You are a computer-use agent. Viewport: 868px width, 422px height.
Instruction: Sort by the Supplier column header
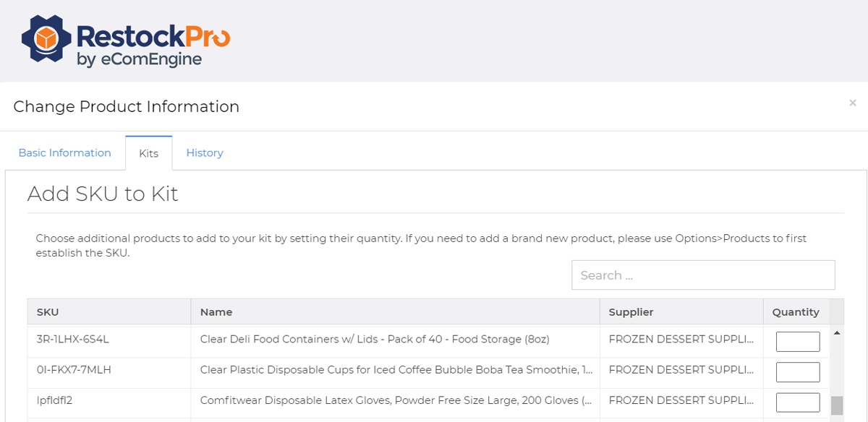[x=631, y=312]
